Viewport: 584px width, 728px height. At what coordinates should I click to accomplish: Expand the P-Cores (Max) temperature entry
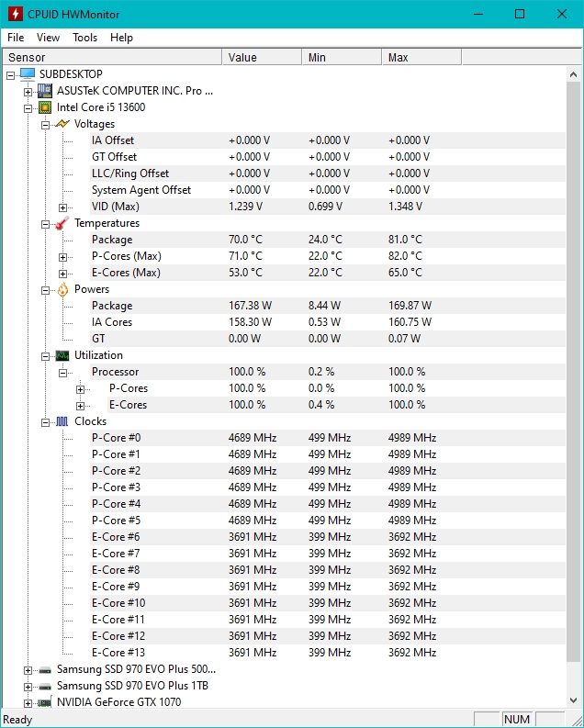[x=62, y=257]
